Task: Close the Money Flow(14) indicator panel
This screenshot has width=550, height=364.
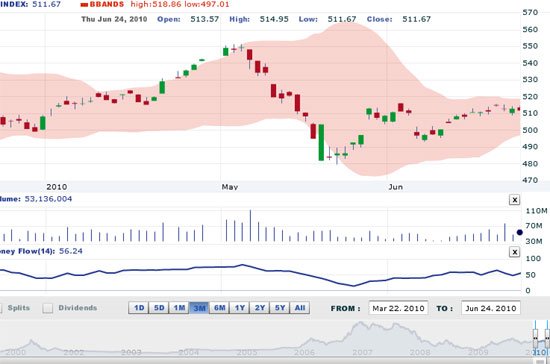Action: click(514, 252)
